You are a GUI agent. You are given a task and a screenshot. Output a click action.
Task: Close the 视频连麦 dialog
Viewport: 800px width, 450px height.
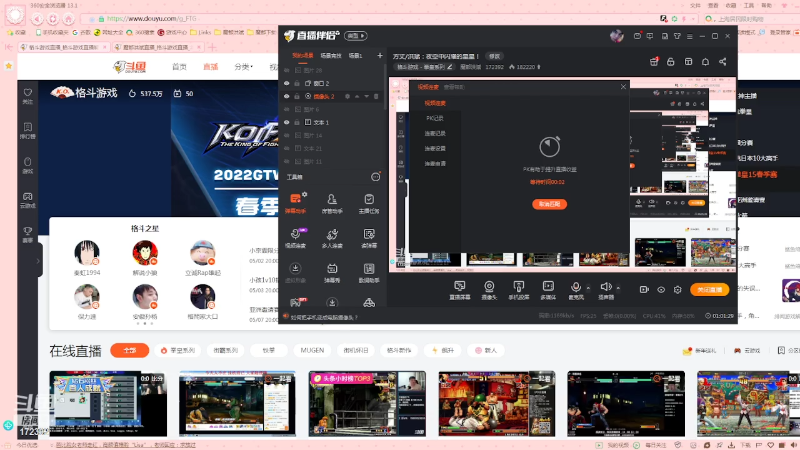(x=623, y=87)
